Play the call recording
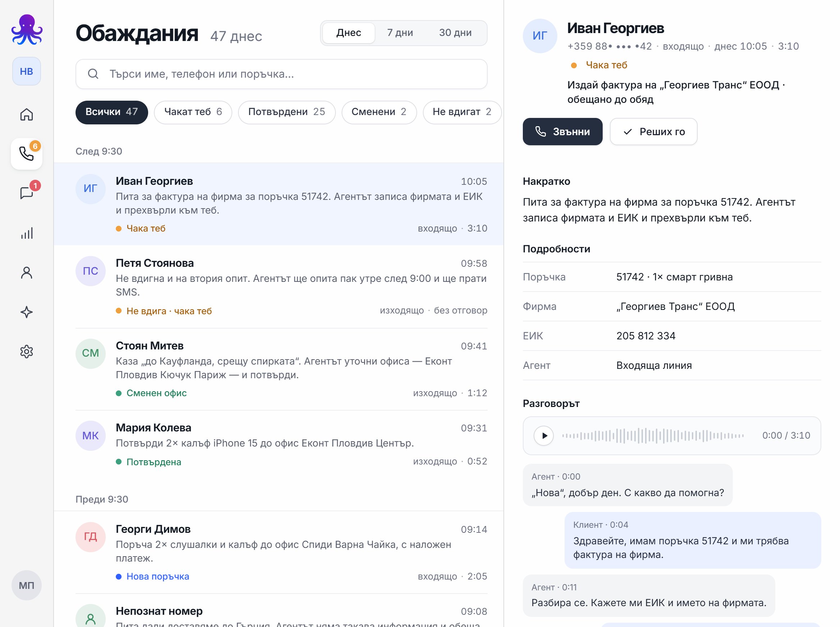 pyautogui.click(x=544, y=435)
